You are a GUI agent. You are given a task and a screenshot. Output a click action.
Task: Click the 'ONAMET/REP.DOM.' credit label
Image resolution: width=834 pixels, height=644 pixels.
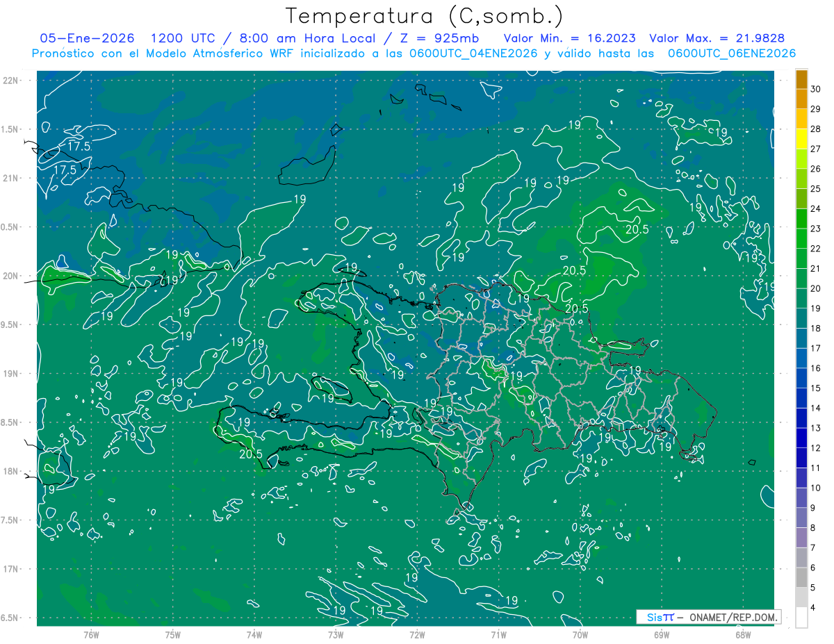(733, 617)
